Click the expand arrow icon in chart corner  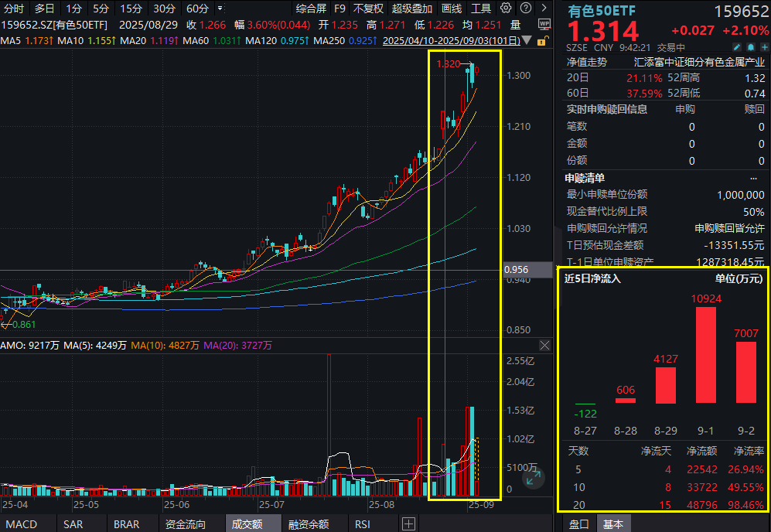point(534,479)
